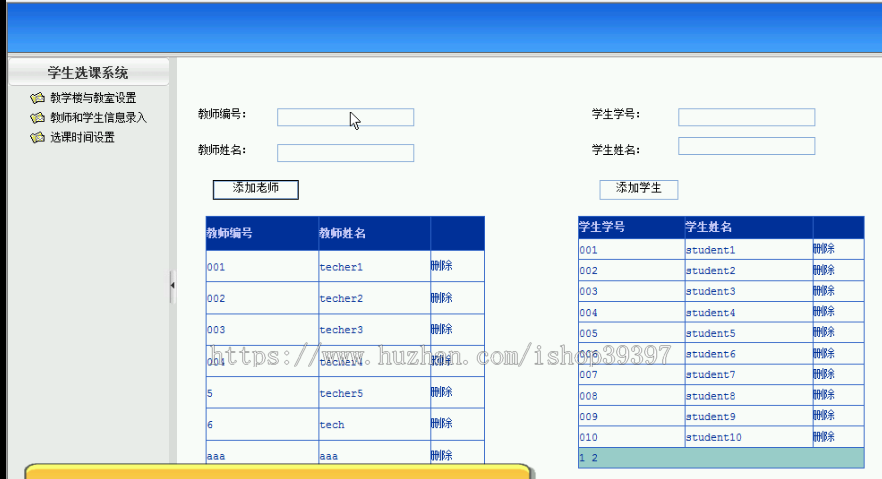Delete teacher aaa row
This screenshot has height=479, width=882.
(442, 455)
